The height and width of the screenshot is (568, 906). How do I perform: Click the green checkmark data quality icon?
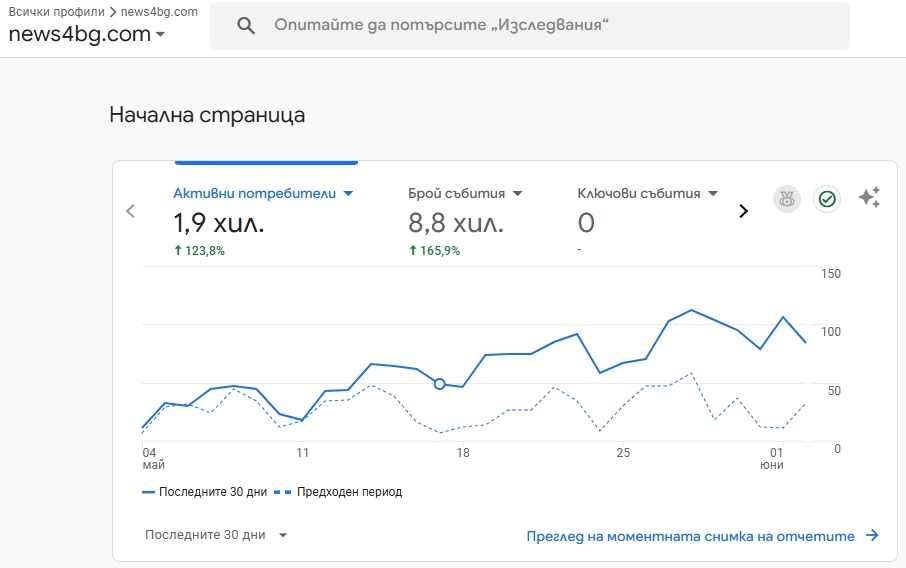827,199
